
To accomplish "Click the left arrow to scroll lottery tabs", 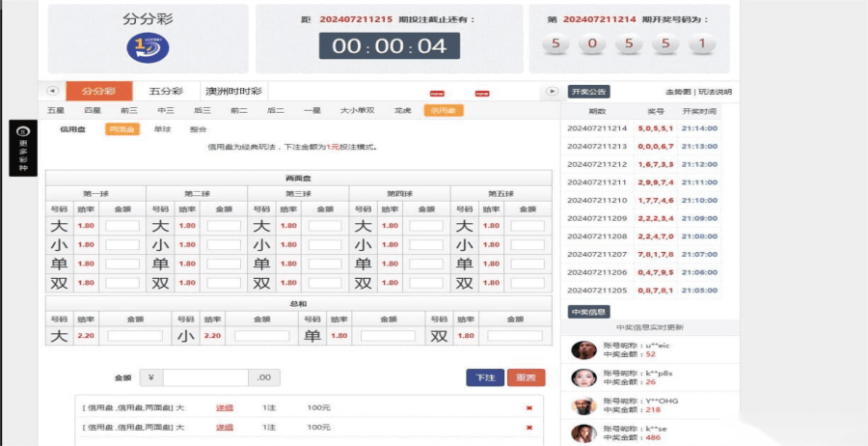I will point(53,92).
